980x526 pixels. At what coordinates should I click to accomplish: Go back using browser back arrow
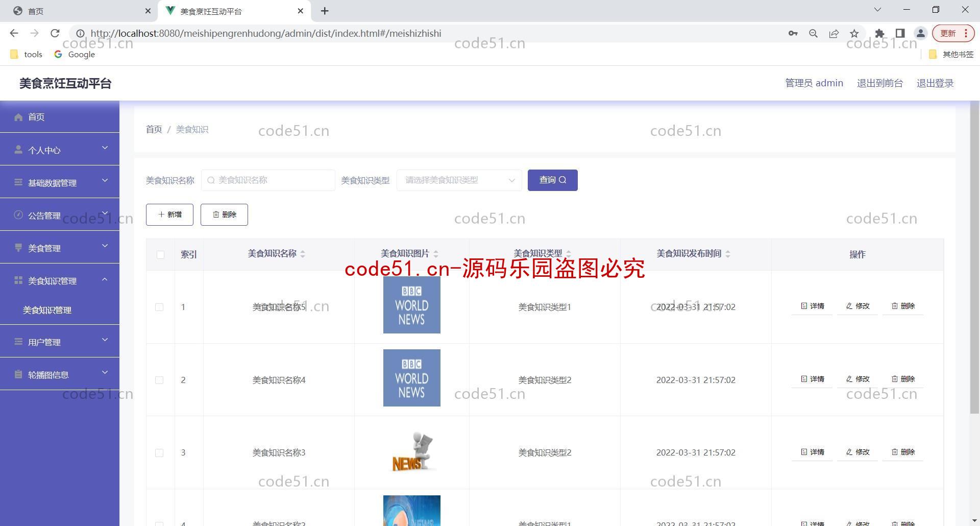point(14,33)
